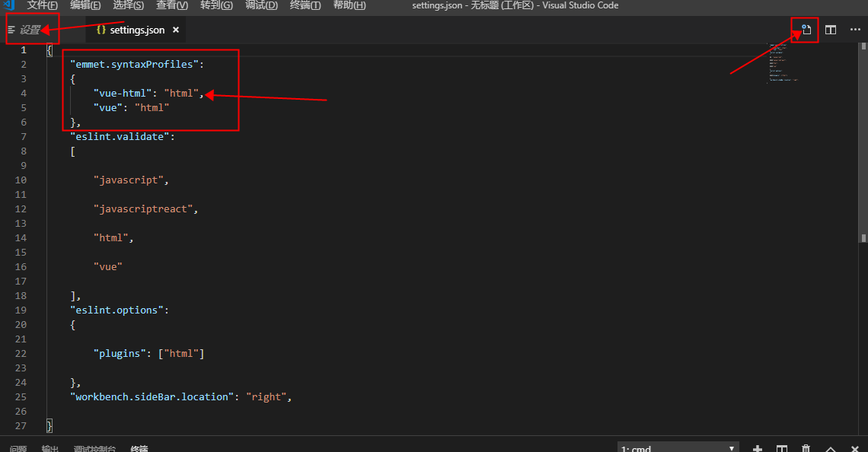Click the Open Settings (UI) icon in editor toolbar
This screenshot has height=452, width=868.
806,30
